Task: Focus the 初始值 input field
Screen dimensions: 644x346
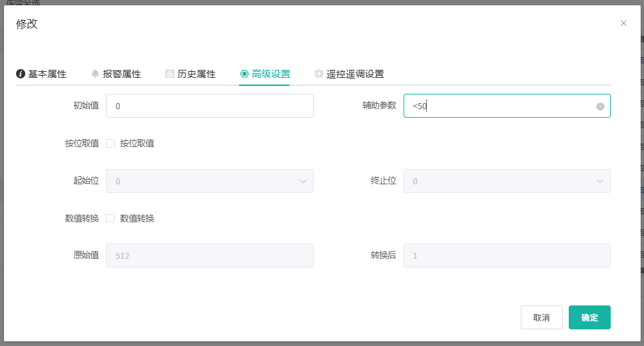Action: 209,106
